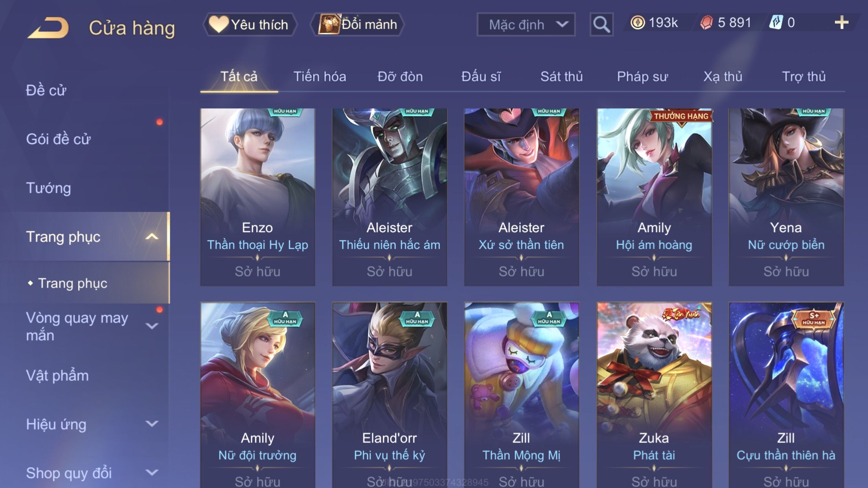Expand the Vòng quay may mắn section
The height and width of the screenshot is (488, 868).
pos(152,326)
